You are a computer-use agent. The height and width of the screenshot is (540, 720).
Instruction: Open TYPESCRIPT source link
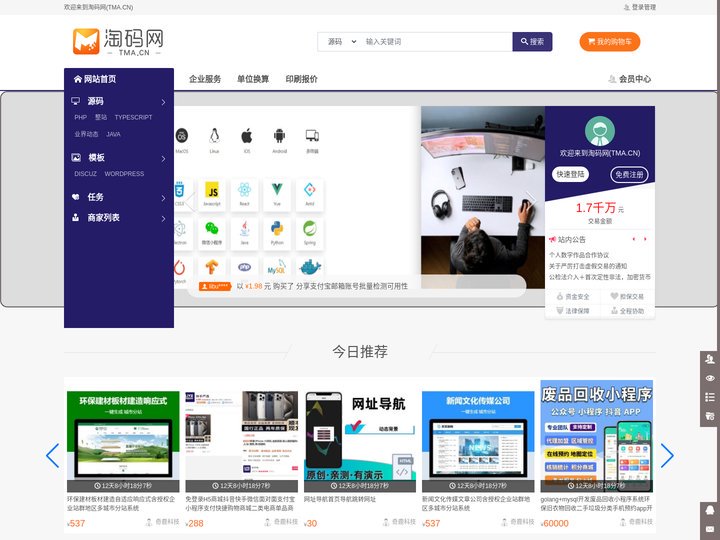point(133,118)
